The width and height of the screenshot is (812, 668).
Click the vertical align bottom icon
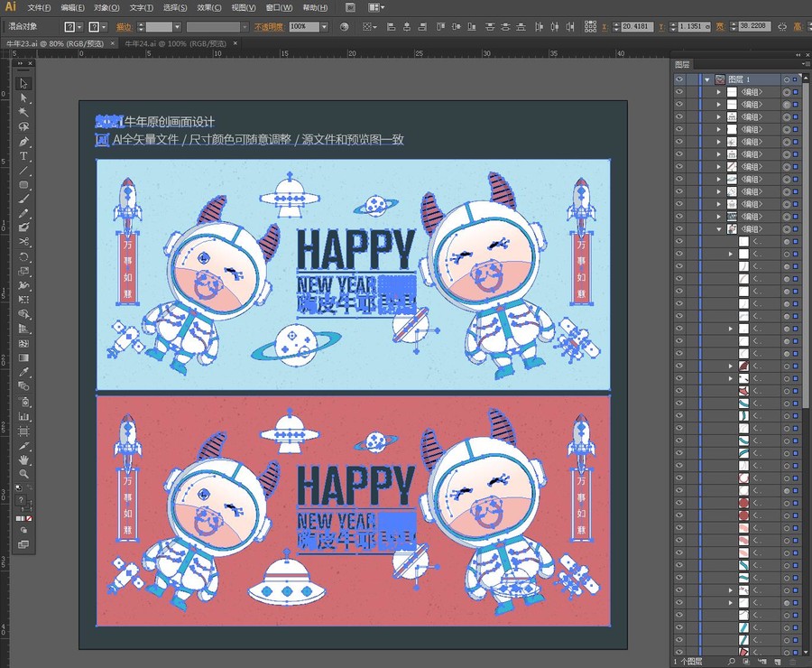point(471,26)
